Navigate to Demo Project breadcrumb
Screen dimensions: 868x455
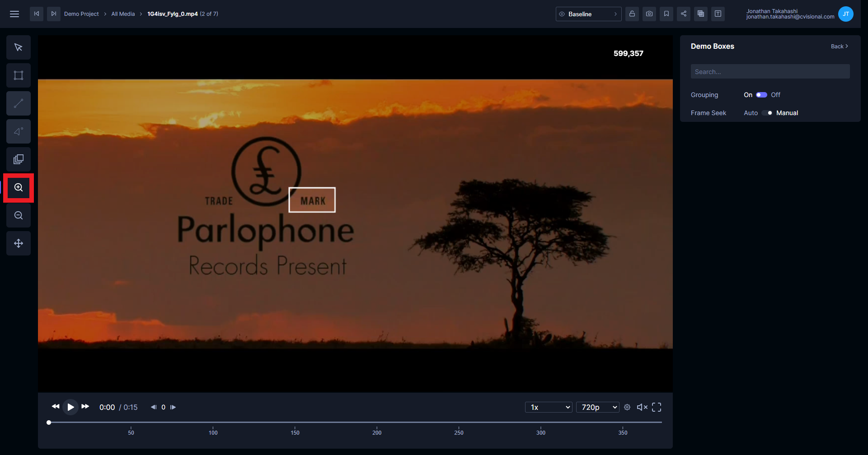[x=81, y=14]
